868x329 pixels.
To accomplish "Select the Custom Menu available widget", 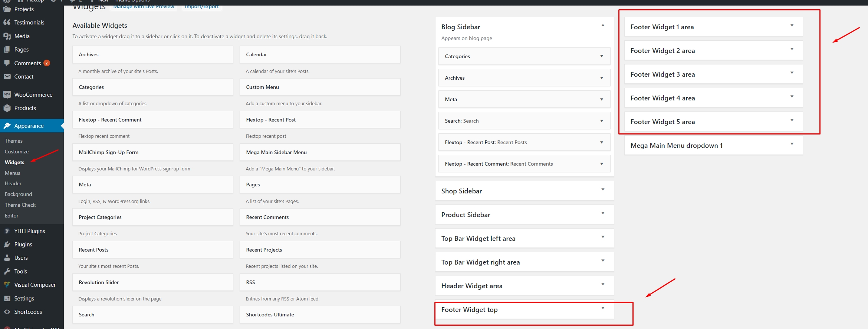I will click(x=320, y=87).
